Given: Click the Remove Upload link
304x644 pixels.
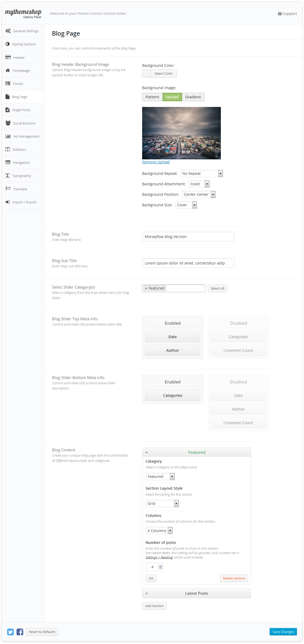Looking at the screenshot, I should click(156, 162).
